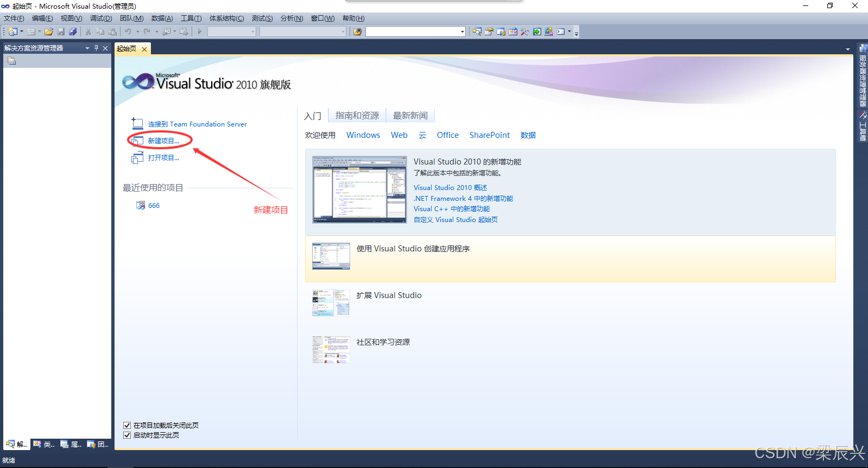Open the Team Explorer toolbar icon

point(500,31)
